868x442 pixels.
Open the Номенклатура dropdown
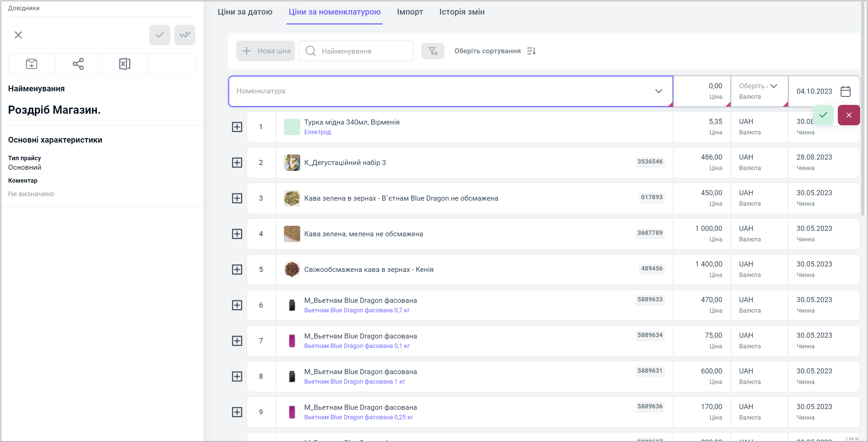[658, 91]
